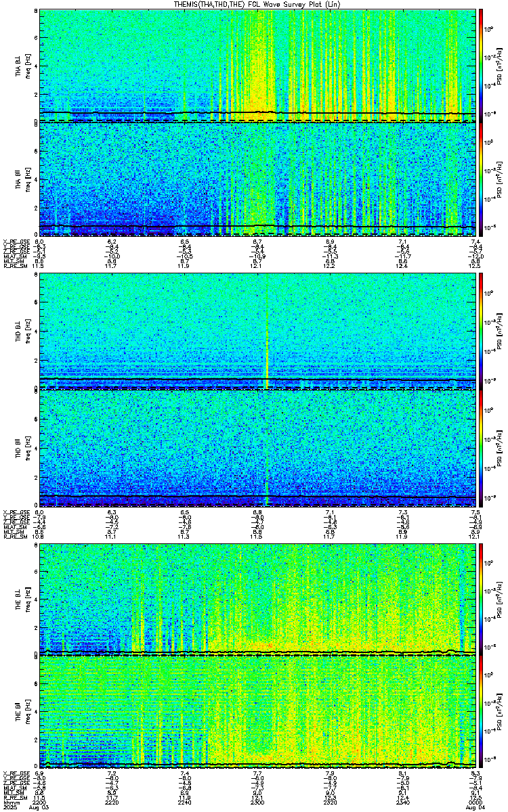Click the THD BII spectrogram panel
The height and width of the screenshot is (812, 508).
[x=257, y=447]
